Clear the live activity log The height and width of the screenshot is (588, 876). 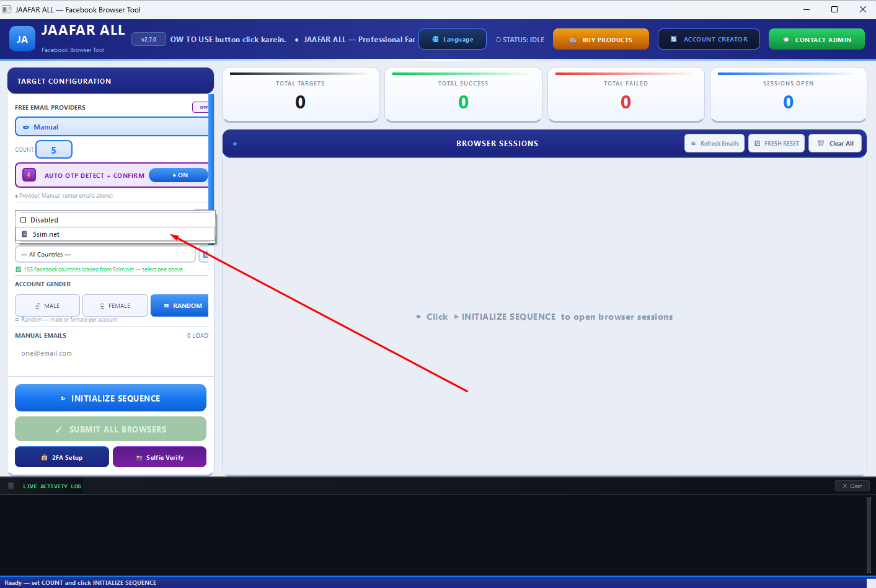(852, 486)
